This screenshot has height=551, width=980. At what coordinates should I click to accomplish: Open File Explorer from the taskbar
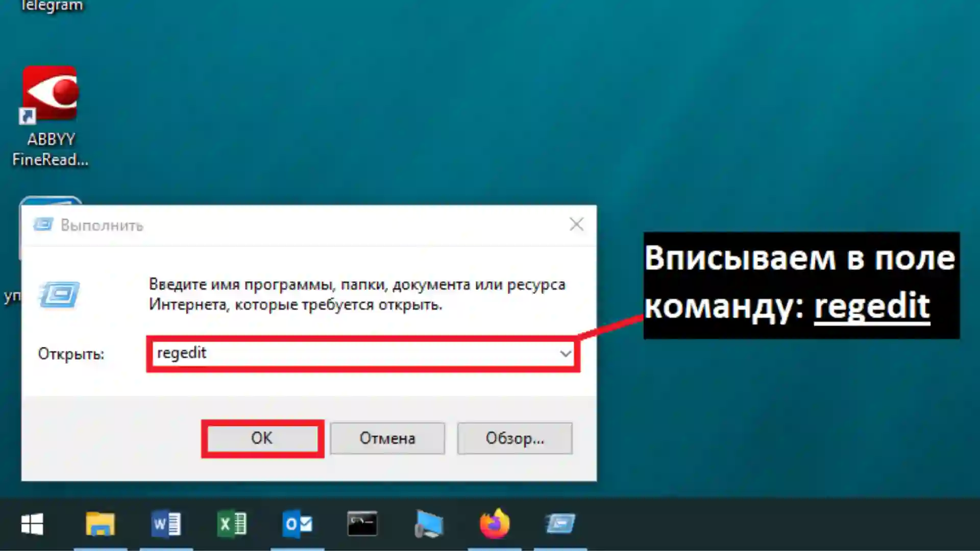pyautogui.click(x=100, y=524)
